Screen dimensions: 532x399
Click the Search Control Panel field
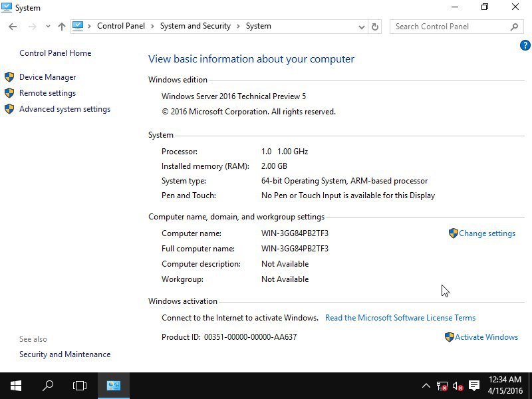(x=456, y=27)
